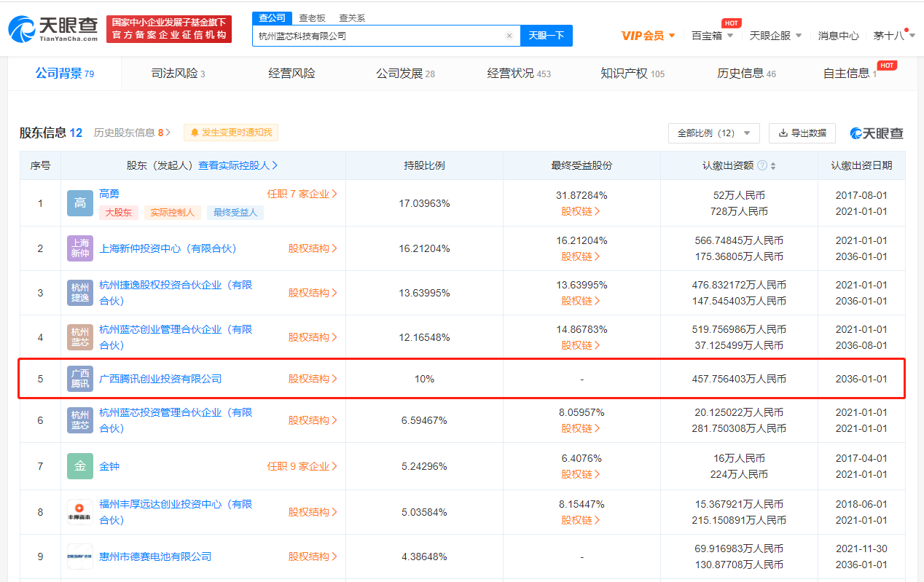Viewport: 924px width, 582px height.
Task: Select the 自主信息 tab
Action: 850,74
